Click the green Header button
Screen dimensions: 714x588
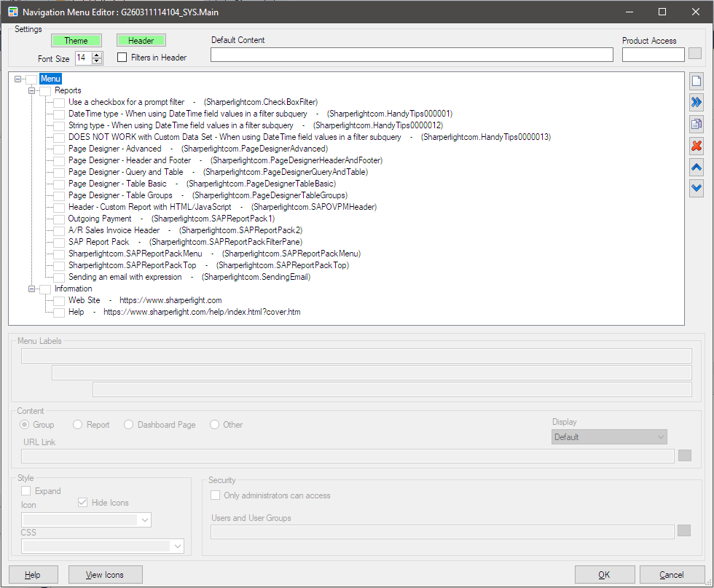click(141, 41)
